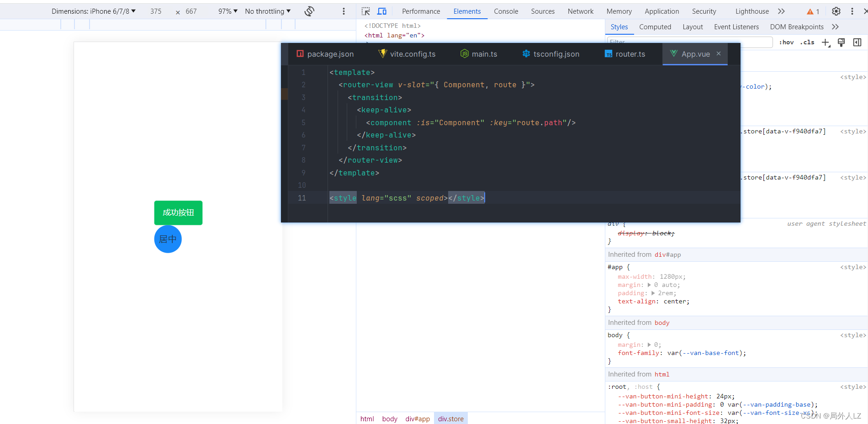Click the rendering emulation paintbrush icon
868x424 pixels.
(x=841, y=42)
